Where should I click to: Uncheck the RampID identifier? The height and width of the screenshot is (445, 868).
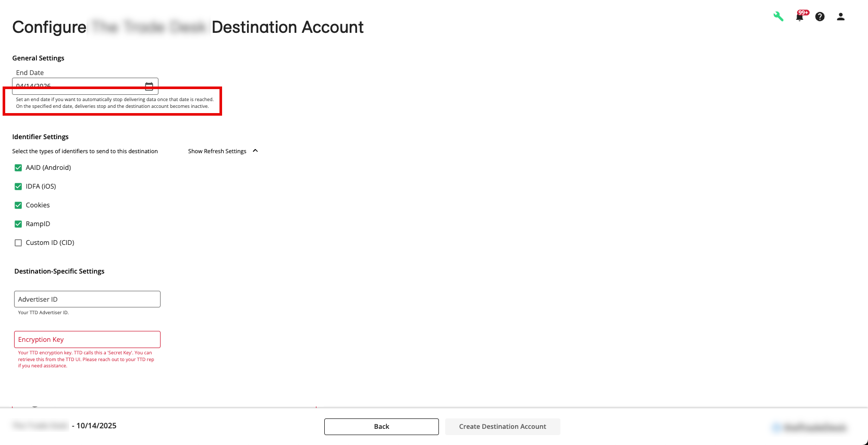[x=18, y=224]
